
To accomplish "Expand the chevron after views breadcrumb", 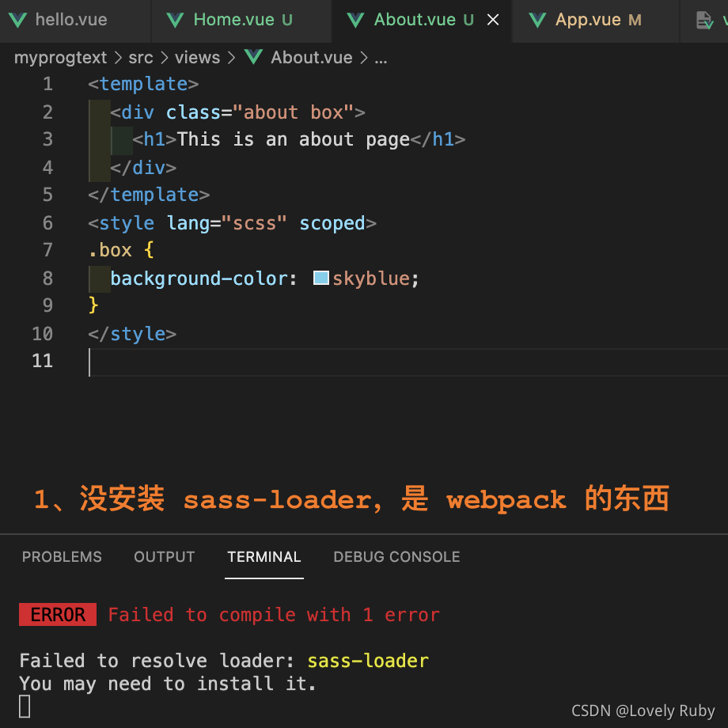I will pos(231,58).
